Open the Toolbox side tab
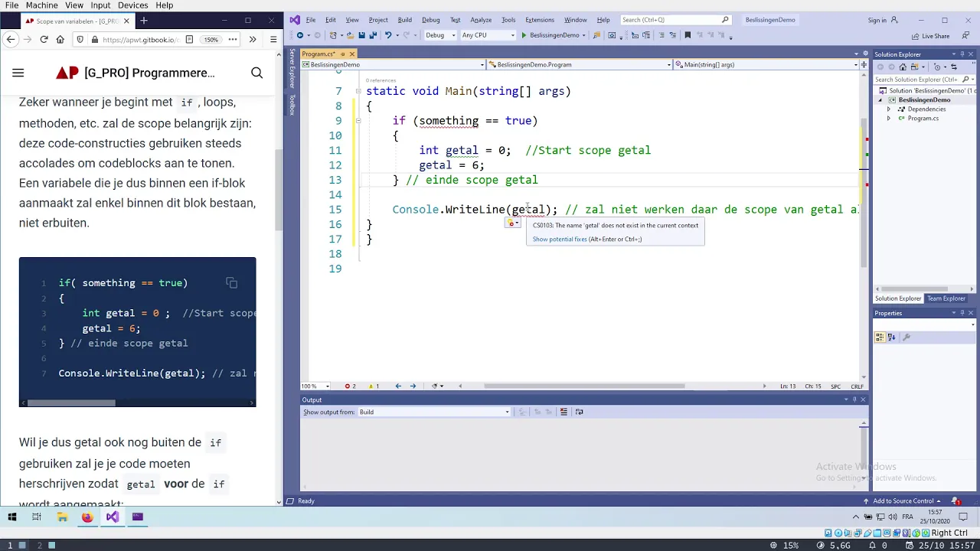This screenshot has height=551, width=980. point(292,105)
